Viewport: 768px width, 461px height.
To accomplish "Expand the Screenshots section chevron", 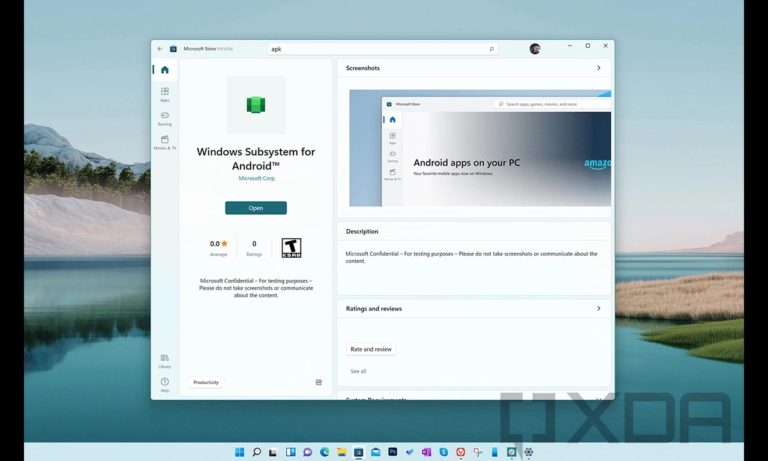I will click(599, 68).
